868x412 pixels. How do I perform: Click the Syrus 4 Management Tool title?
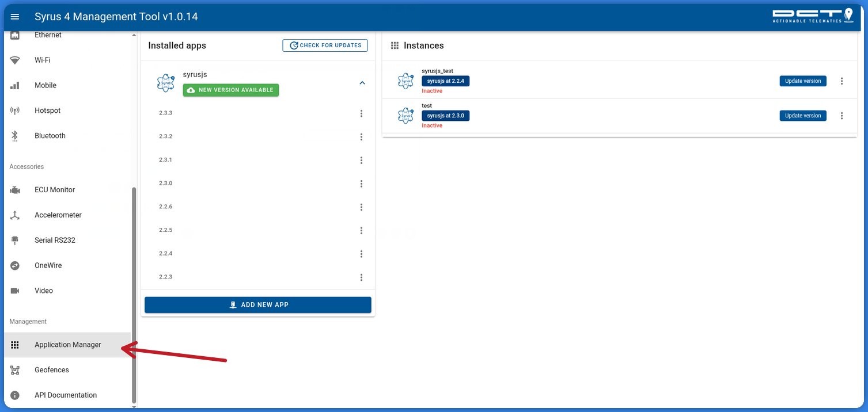116,17
